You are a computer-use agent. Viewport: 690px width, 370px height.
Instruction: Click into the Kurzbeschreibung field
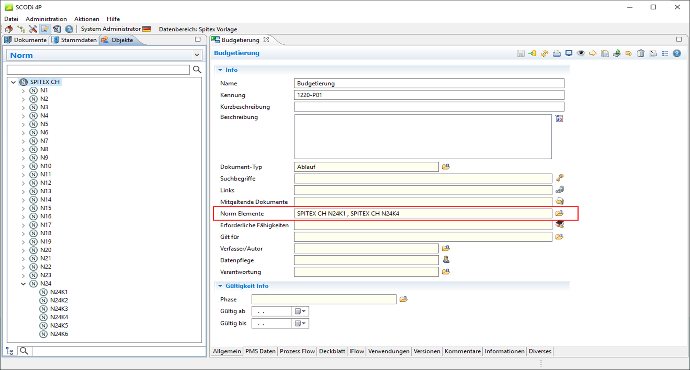[429, 106]
